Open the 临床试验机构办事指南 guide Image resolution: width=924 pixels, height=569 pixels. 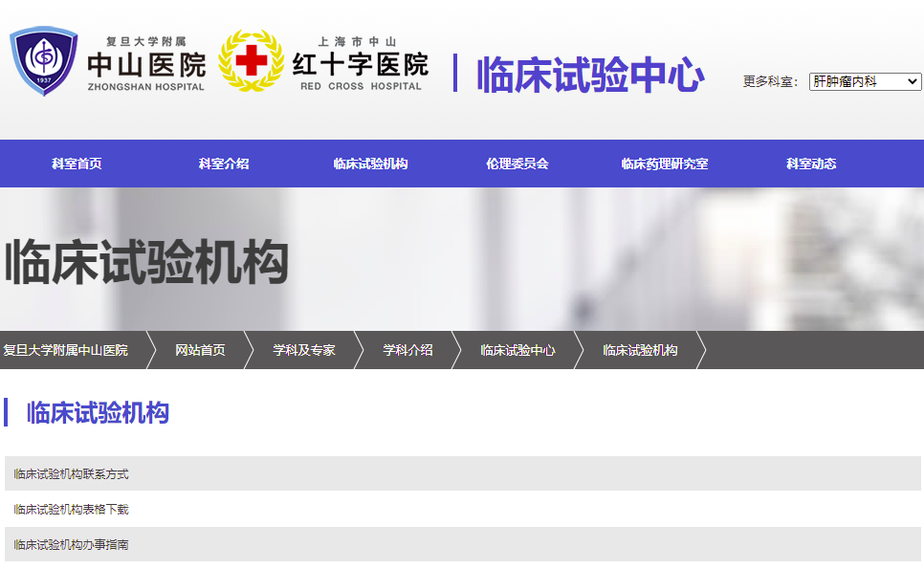71,546
